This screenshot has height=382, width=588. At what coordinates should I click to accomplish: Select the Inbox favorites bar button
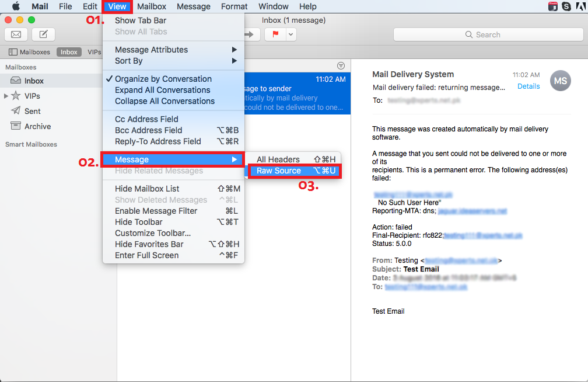click(69, 52)
